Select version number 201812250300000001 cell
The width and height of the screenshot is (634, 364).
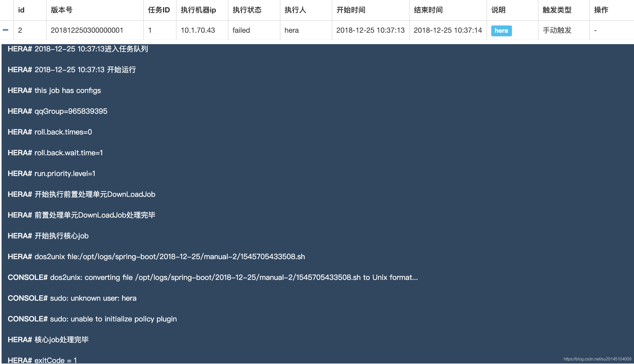pyautogui.click(x=87, y=30)
